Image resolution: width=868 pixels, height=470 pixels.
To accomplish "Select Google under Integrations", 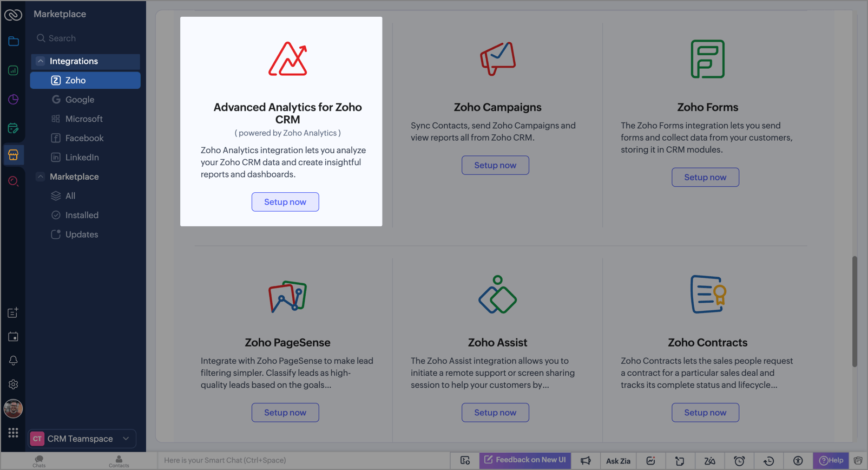I will point(80,100).
